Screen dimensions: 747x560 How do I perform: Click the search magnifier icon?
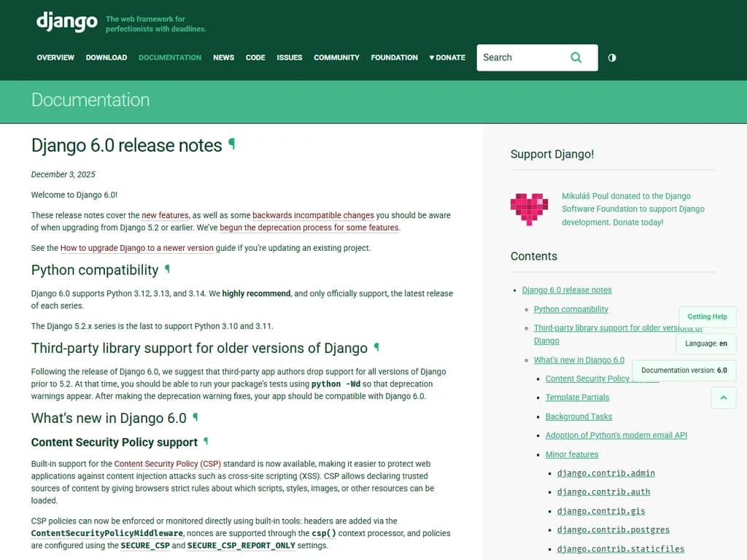576,57
